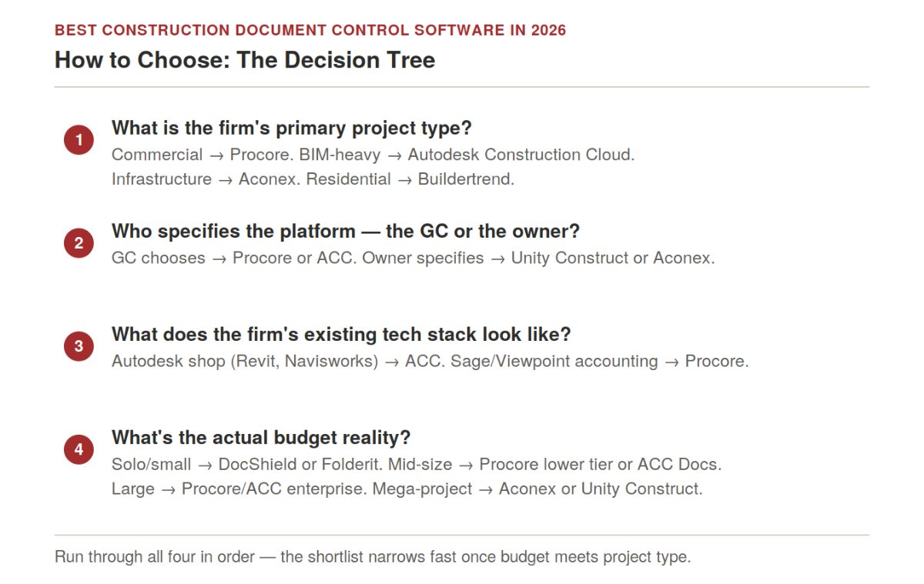The image size is (924, 584).
Task: Click 'Autodesk shop (Revit, Navisworks)' text
Action: [x=245, y=361]
